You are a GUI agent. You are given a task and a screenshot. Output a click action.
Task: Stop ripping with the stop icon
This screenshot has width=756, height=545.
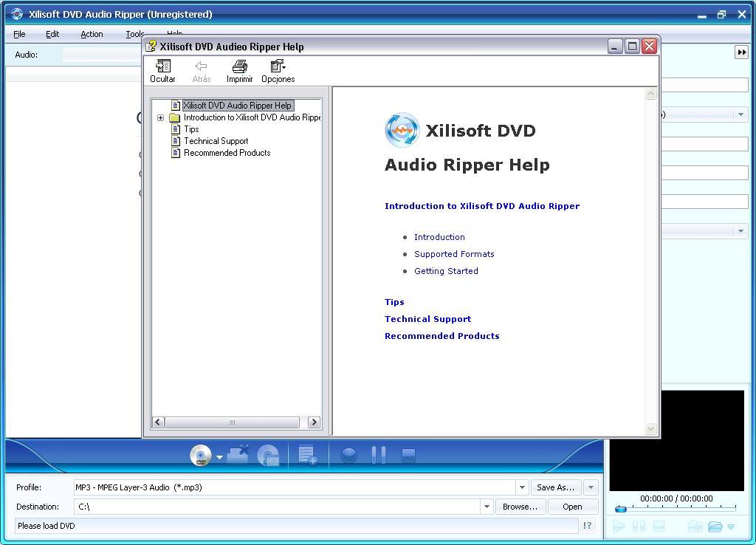(x=408, y=456)
